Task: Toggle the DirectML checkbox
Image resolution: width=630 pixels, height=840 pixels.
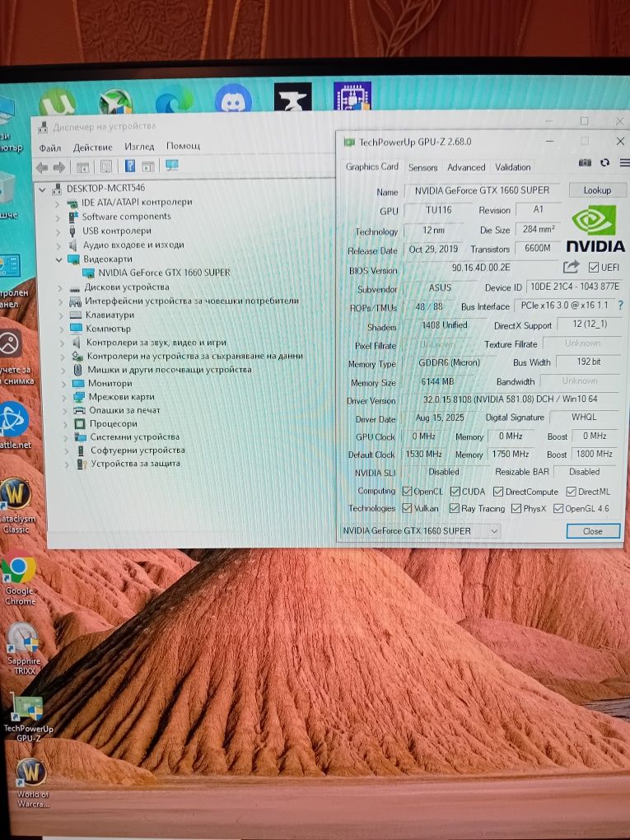Action: 571,492
